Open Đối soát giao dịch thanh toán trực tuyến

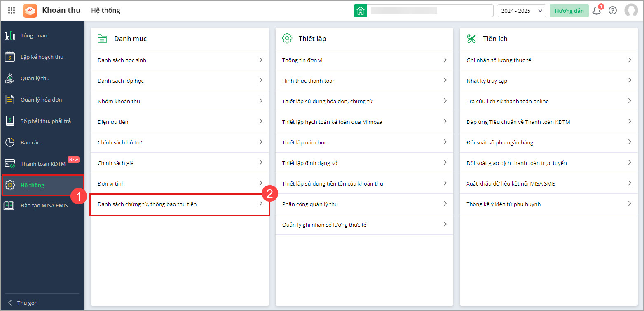[549, 163]
